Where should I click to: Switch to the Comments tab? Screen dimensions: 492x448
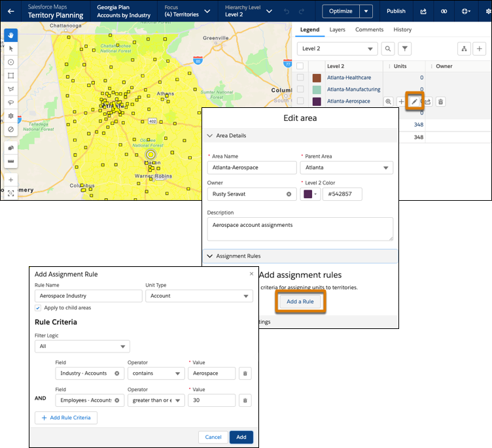369,29
